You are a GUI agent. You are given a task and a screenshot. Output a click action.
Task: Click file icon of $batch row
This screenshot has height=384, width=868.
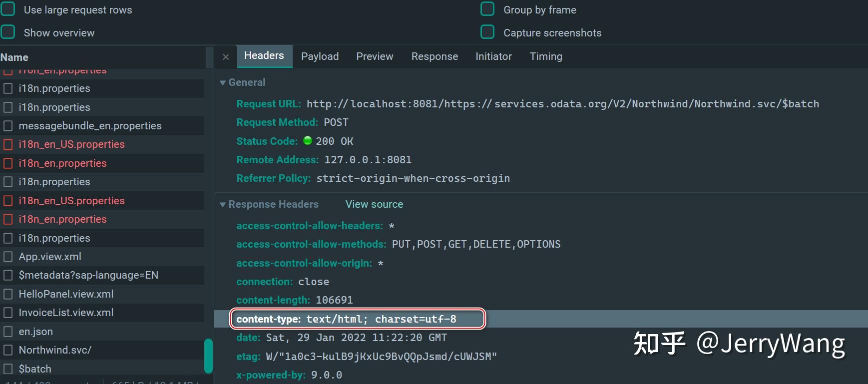(x=8, y=369)
